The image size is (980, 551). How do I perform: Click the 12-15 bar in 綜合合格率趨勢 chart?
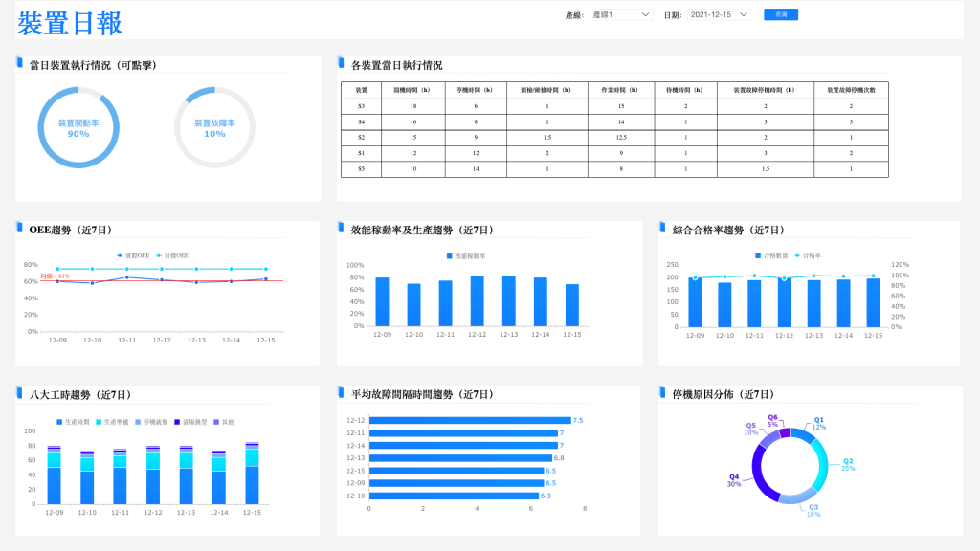tap(873, 302)
